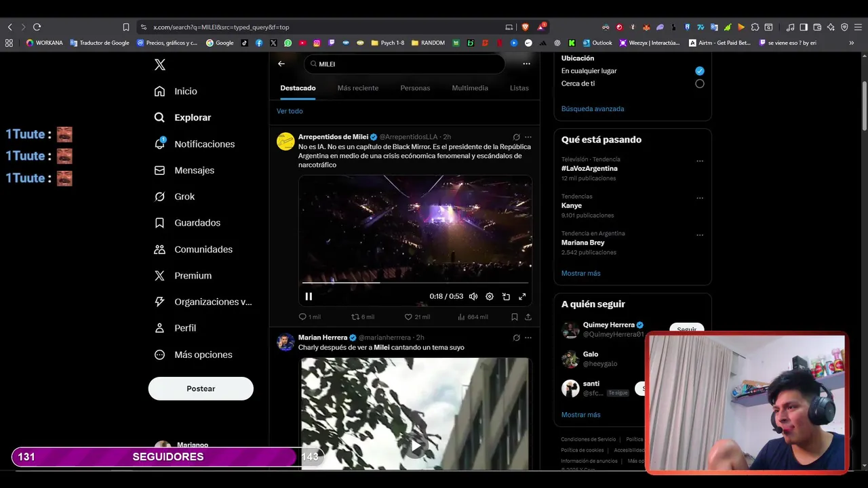The height and width of the screenshot is (488, 868).
Task: Open more options on Arrepentidos de Milei post
Action: click(528, 137)
